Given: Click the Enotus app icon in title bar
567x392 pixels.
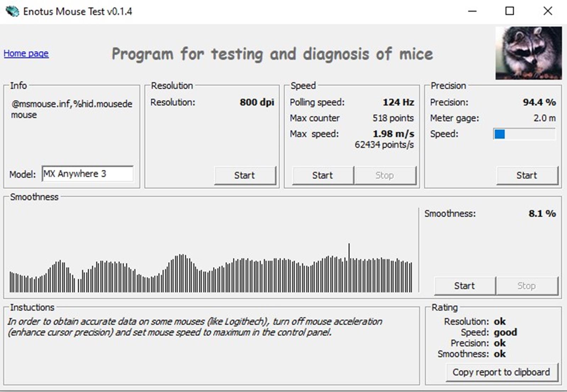Looking at the screenshot, I should coord(12,11).
